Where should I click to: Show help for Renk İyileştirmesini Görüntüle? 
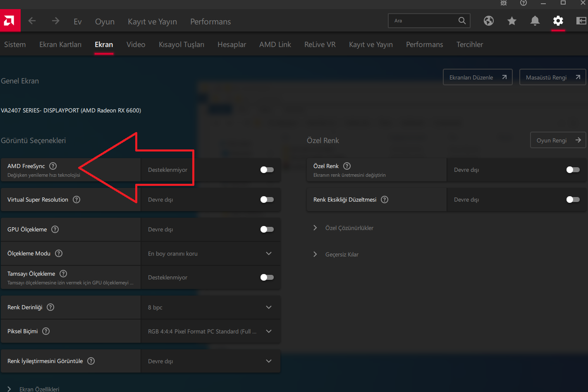91,361
